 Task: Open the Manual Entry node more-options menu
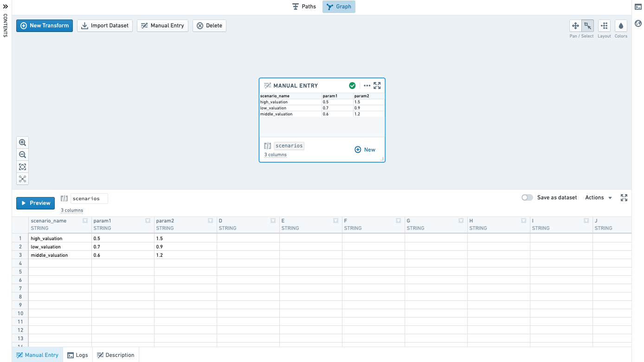click(x=367, y=85)
